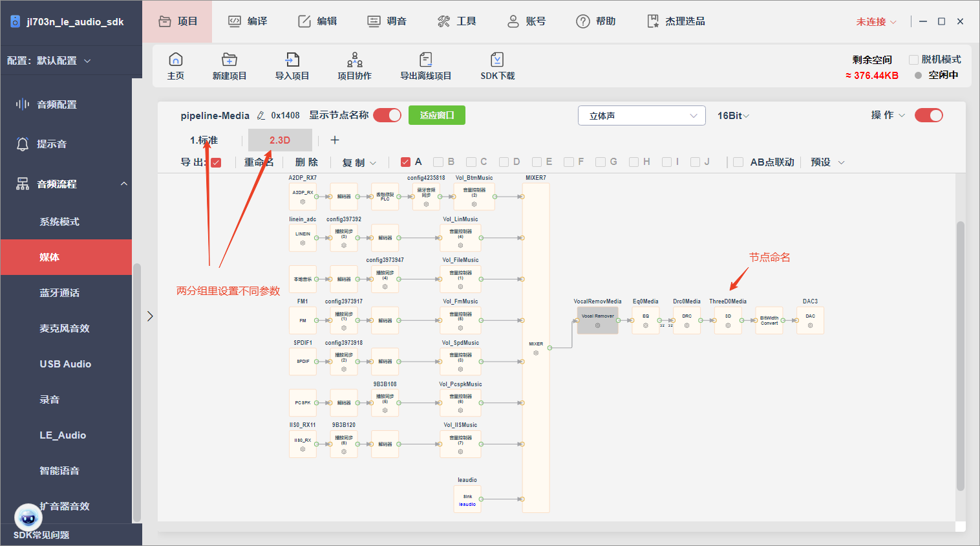980x546 pixels.
Task: Select the 3D node under ThreeDOMedia
Action: 728,320
